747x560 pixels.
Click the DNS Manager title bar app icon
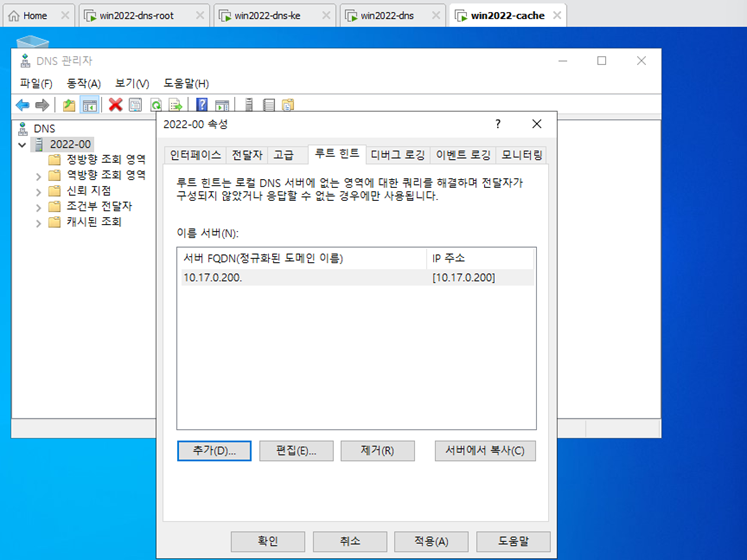(25, 61)
